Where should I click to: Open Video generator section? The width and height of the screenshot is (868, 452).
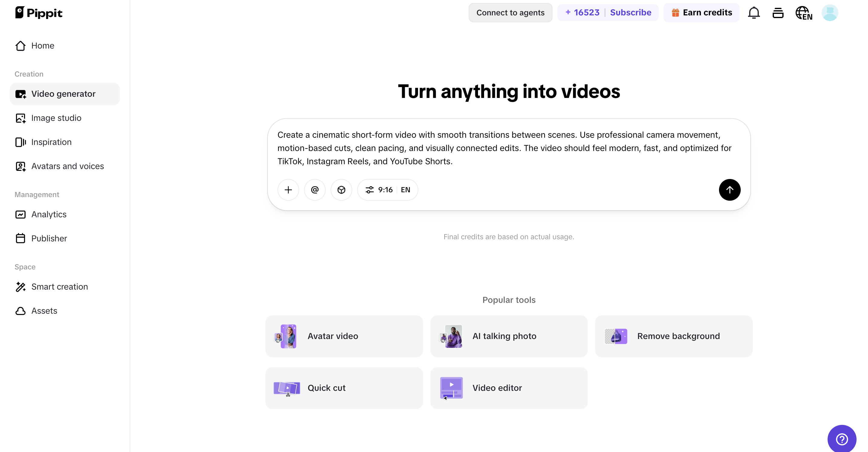point(65,94)
